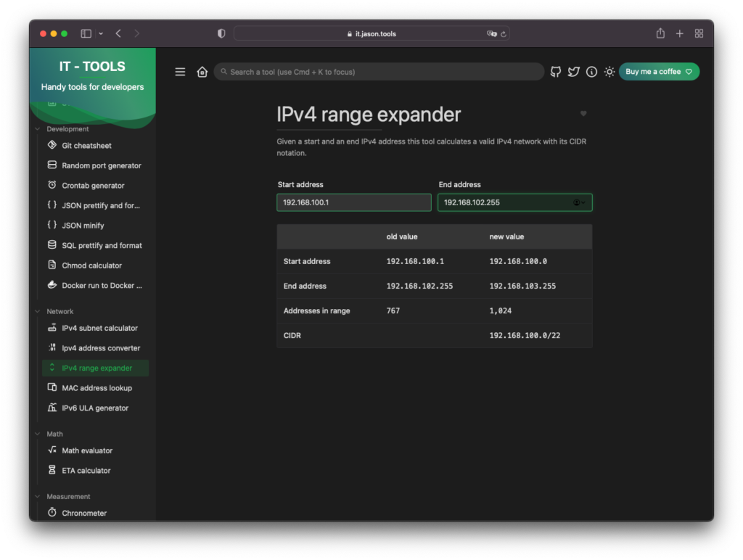Click the IT - TOOLS sidebar title
Image resolution: width=743 pixels, height=560 pixels.
[92, 66]
